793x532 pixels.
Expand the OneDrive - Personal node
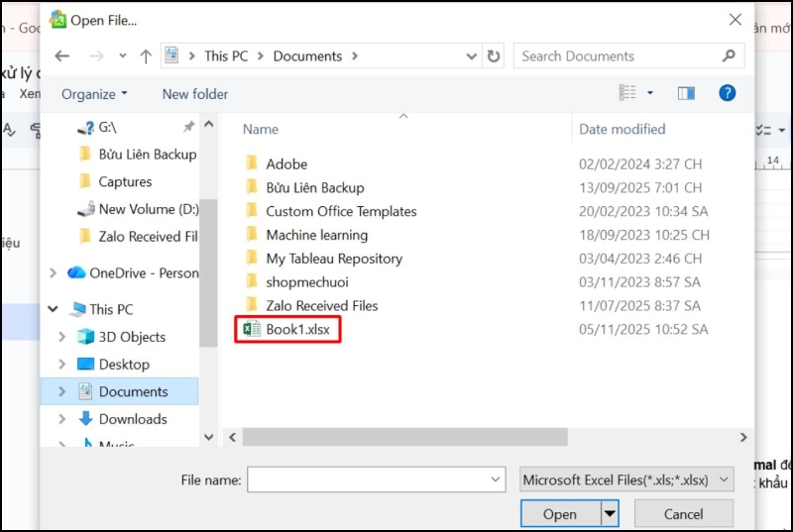pyautogui.click(x=53, y=273)
